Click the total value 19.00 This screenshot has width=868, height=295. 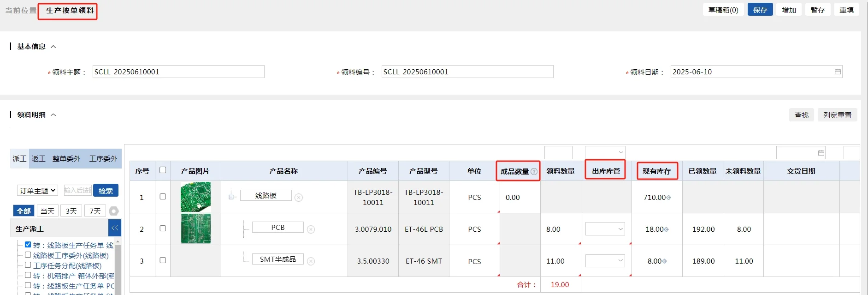click(x=560, y=284)
